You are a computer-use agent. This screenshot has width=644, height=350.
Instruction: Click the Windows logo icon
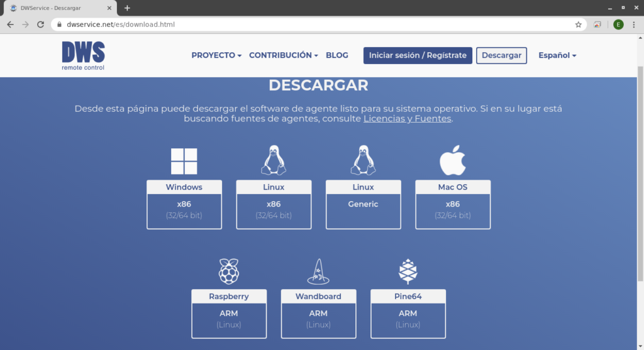pyautogui.click(x=184, y=161)
